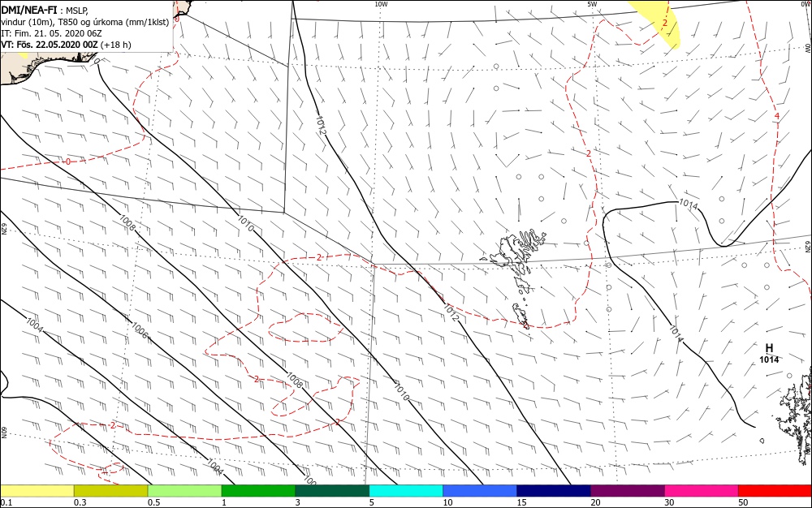Image resolution: width=812 pixels, height=508 pixels.
Task: Click the red 4 isotherm label
Action: coord(776,116)
